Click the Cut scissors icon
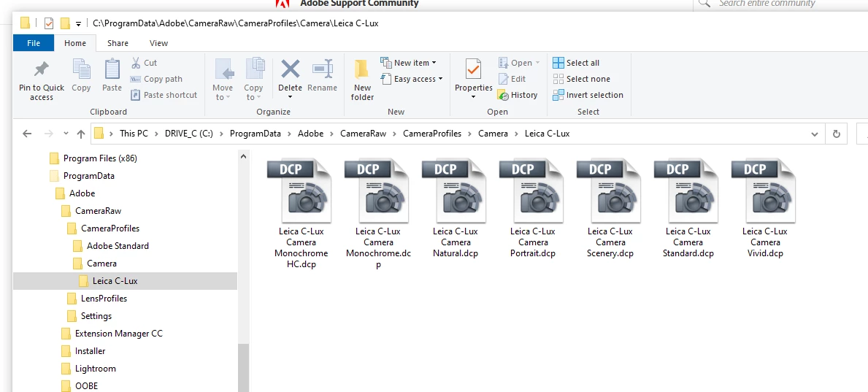 pos(137,63)
